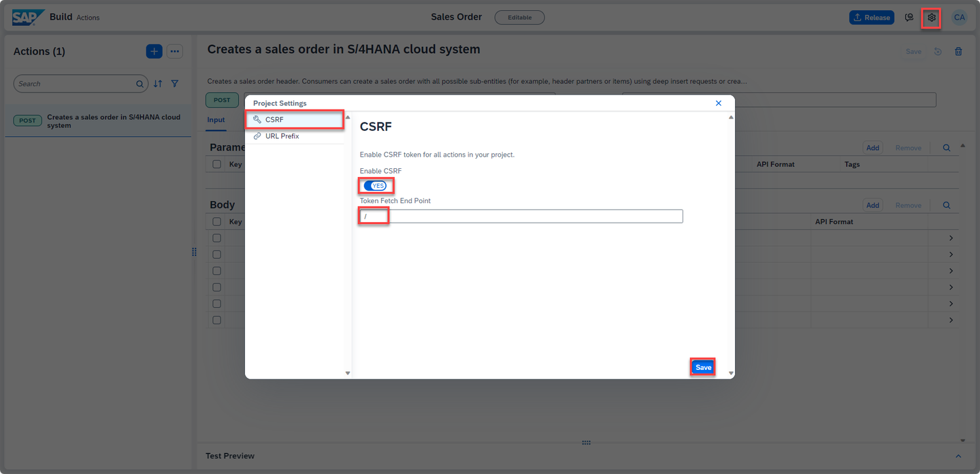This screenshot has width=980, height=474.
Task: Close the Project Settings dialog
Action: coord(719,104)
